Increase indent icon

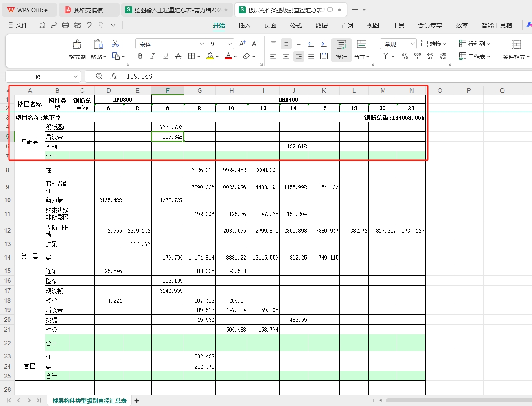pyautogui.click(x=324, y=44)
